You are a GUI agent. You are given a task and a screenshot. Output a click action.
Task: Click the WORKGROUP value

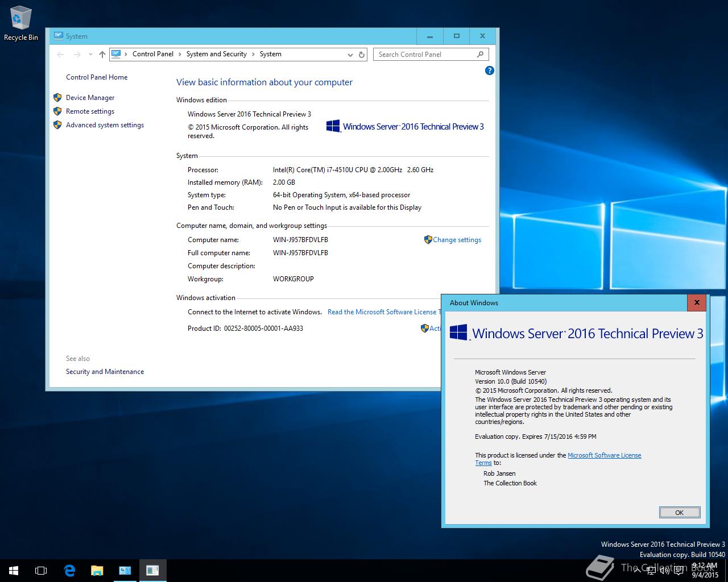[293, 279]
